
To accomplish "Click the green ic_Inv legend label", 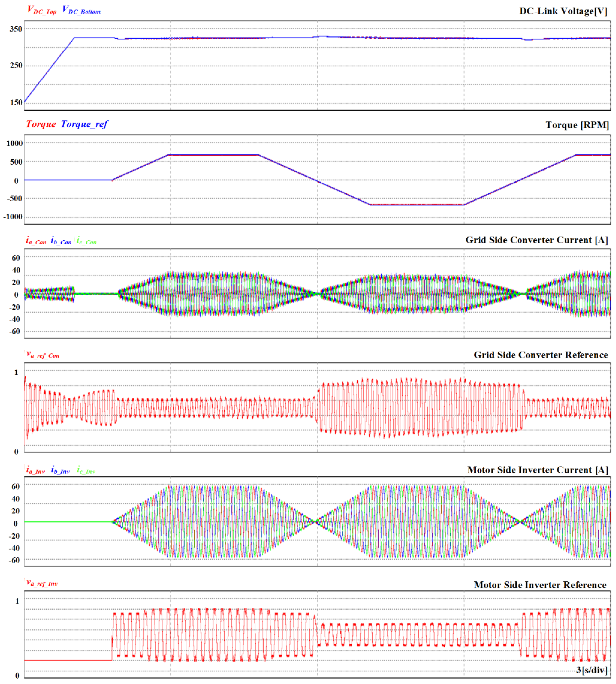I will [86, 470].
